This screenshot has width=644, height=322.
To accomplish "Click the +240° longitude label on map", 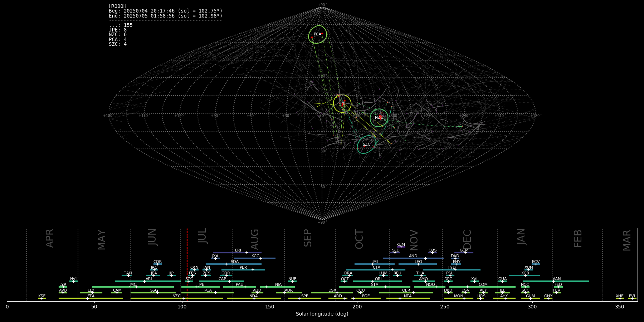I will (x=464, y=116).
